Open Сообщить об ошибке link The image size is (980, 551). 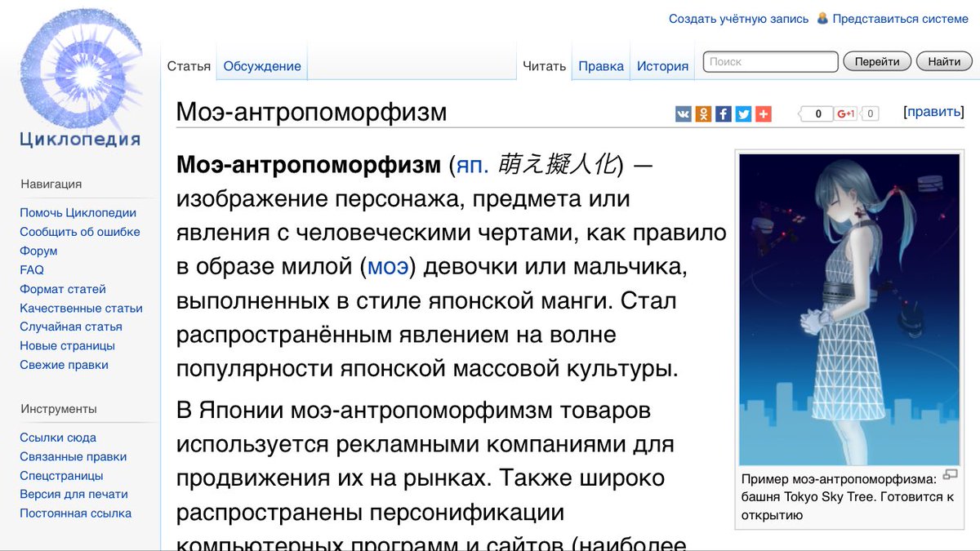coord(80,232)
